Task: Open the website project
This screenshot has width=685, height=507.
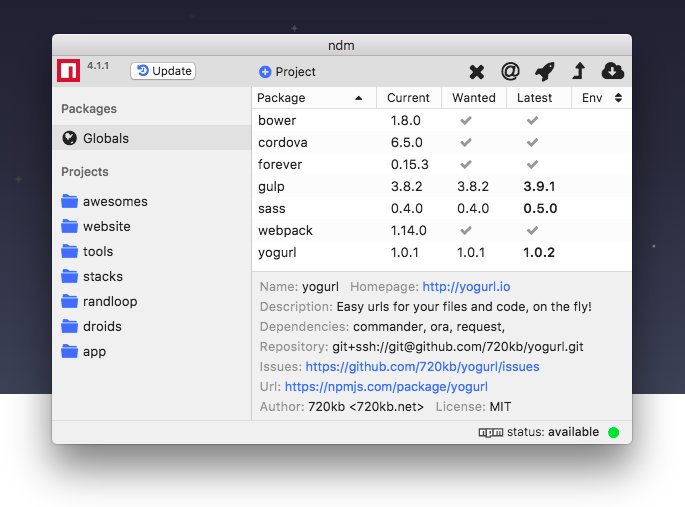Action: [x=96, y=226]
